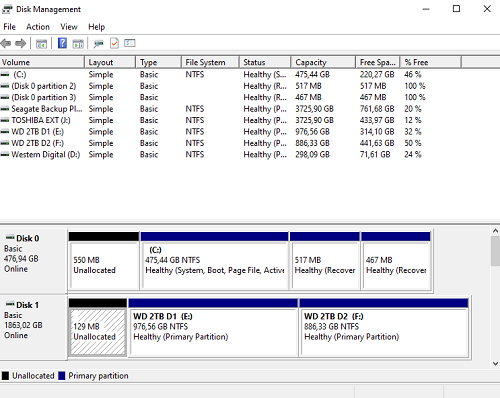Open the File menu
Image resolution: width=500 pixels, height=398 pixels.
coord(9,27)
